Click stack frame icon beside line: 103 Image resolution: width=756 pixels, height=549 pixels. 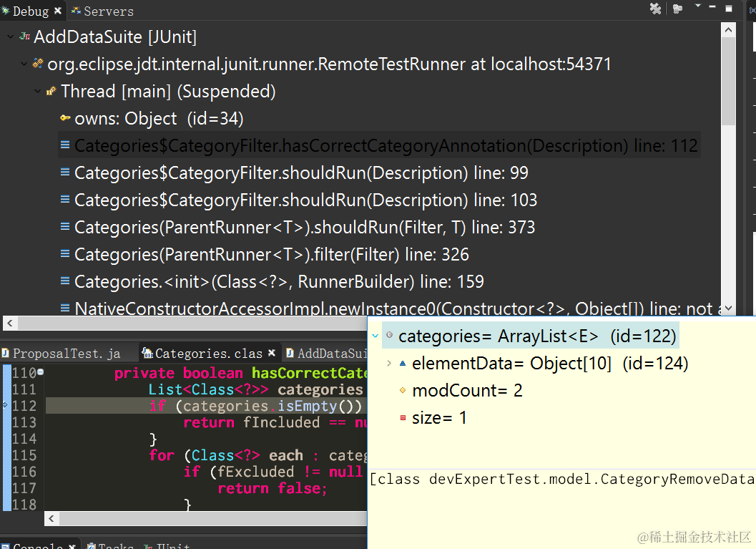click(x=65, y=199)
